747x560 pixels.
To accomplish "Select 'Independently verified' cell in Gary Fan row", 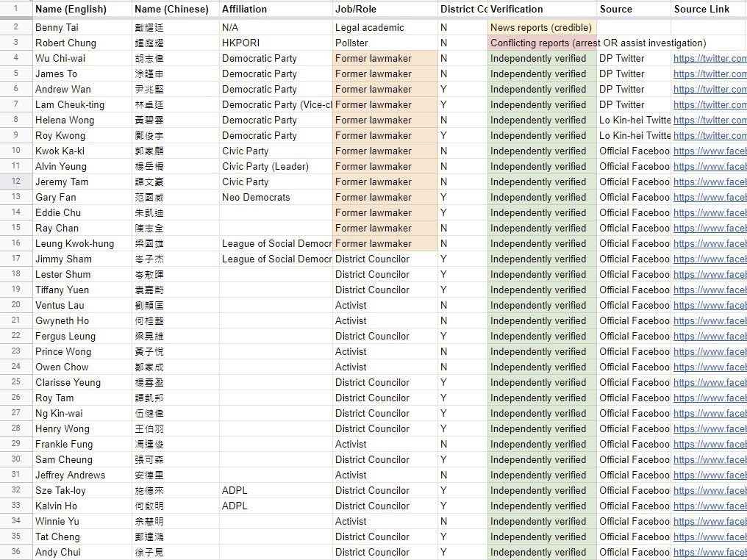I will pos(542,197).
